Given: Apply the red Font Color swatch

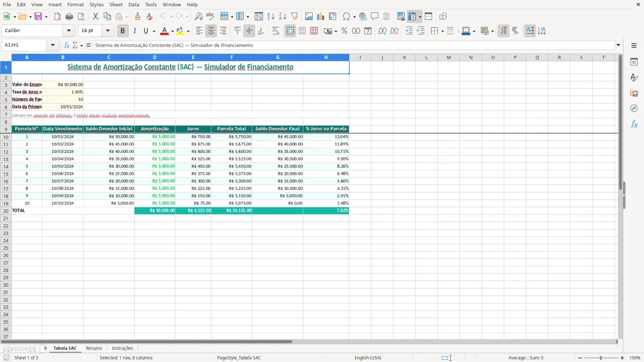Looking at the screenshot, I should [x=165, y=31].
